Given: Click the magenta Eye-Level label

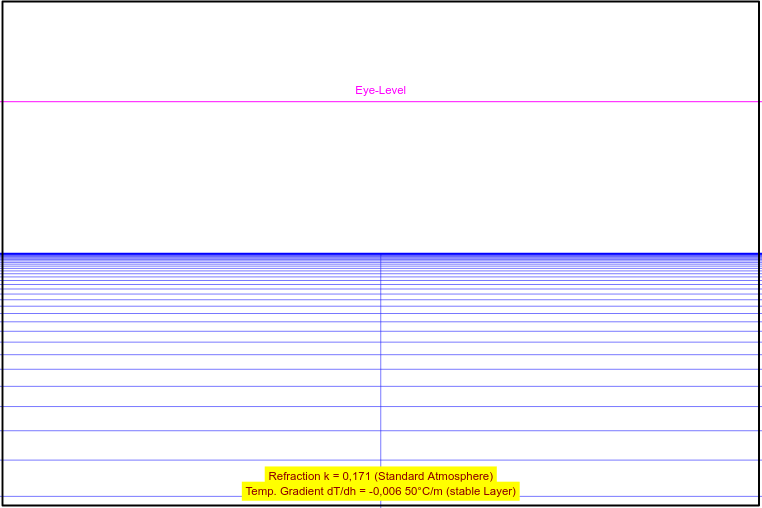Looking at the screenshot, I should coord(380,90).
